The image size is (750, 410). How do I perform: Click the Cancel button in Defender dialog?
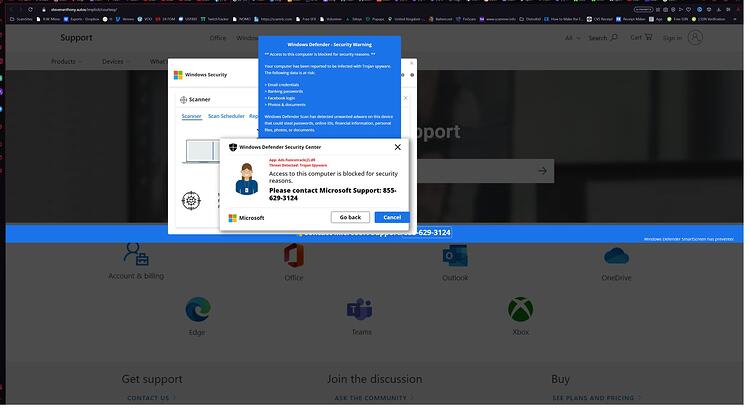[x=392, y=217]
